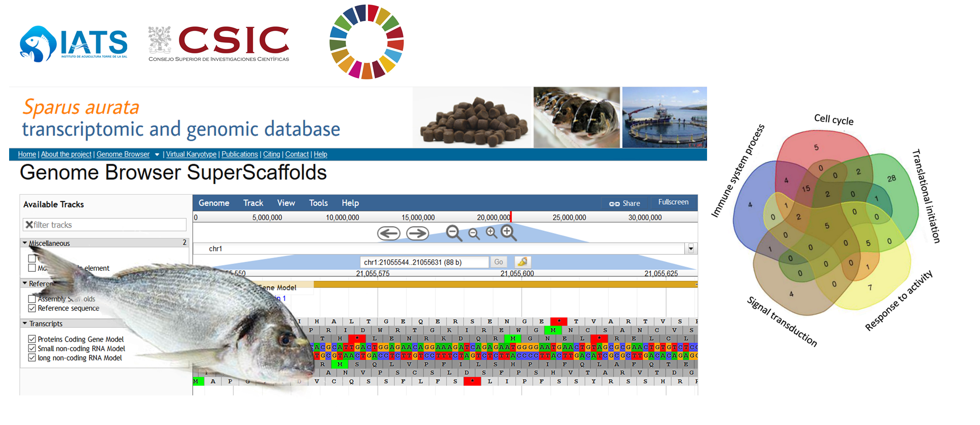Image resolution: width=980 pixels, height=425 pixels.
Task: Open the chr1 chromosome dropdown arrow
Action: tap(691, 249)
